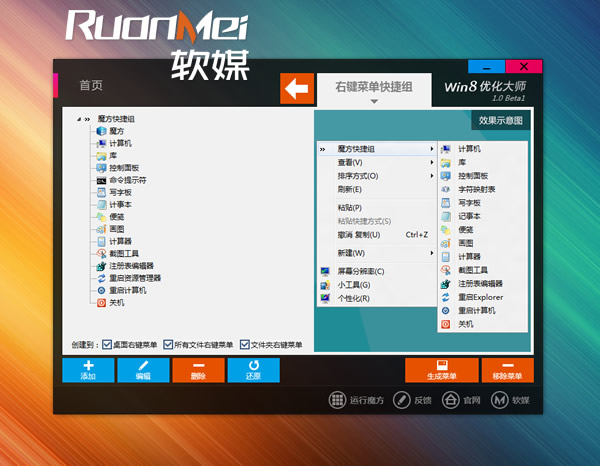Click the orange 生成菜单 button
The width and height of the screenshot is (600, 466).
pyautogui.click(x=441, y=370)
